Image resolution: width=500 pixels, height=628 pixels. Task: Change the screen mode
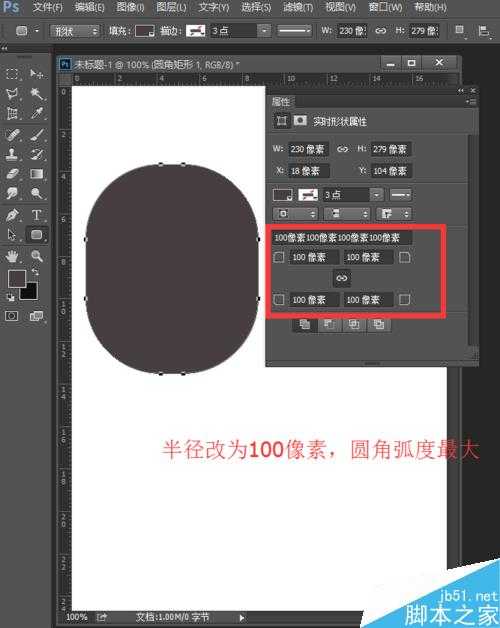click(36, 316)
